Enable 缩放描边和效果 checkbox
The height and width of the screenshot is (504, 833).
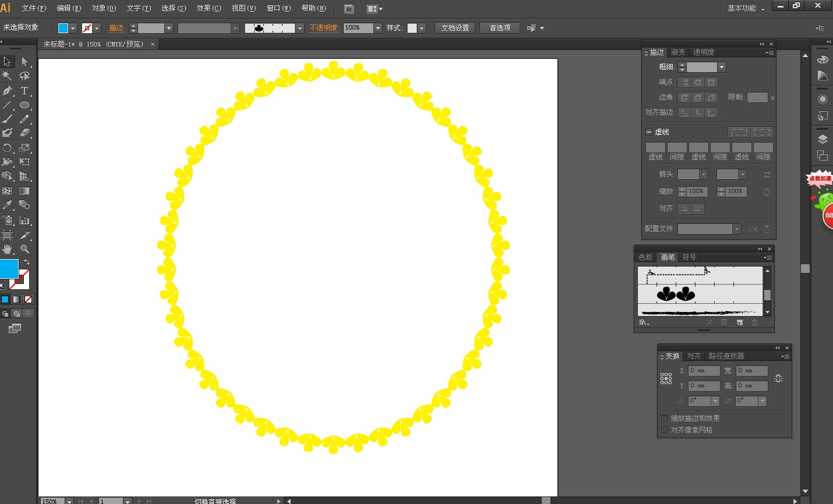[x=665, y=418]
